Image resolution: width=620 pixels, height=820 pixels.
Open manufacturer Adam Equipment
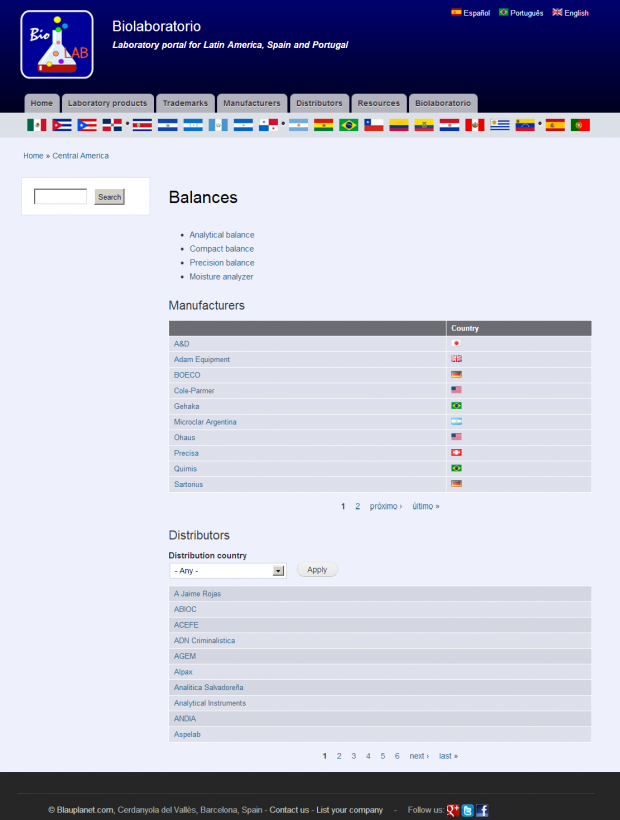(x=202, y=359)
